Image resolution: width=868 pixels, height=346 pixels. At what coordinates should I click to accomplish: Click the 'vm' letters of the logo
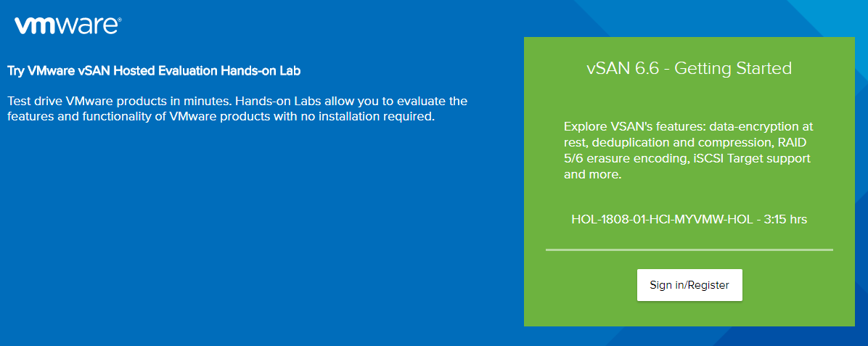coord(32,27)
